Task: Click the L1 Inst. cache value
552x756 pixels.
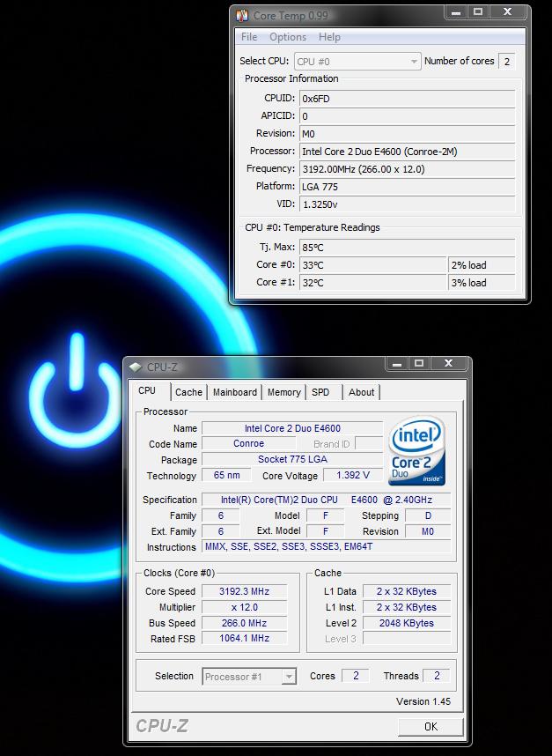Action: pos(407,607)
